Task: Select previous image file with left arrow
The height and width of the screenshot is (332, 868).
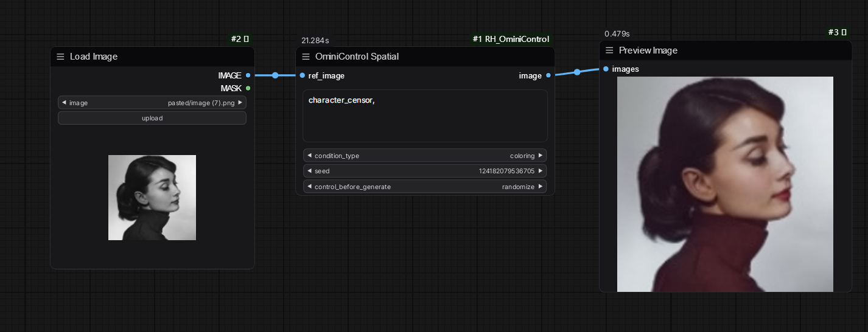Action: click(x=64, y=103)
